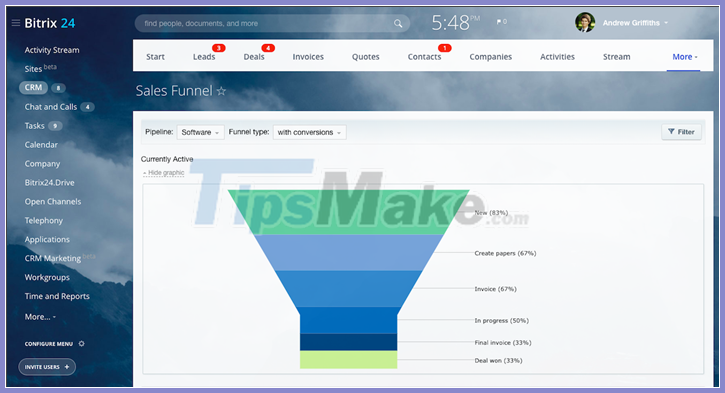Open Activity Stream in the sidebar
This screenshot has height=393, width=725.
point(52,50)
